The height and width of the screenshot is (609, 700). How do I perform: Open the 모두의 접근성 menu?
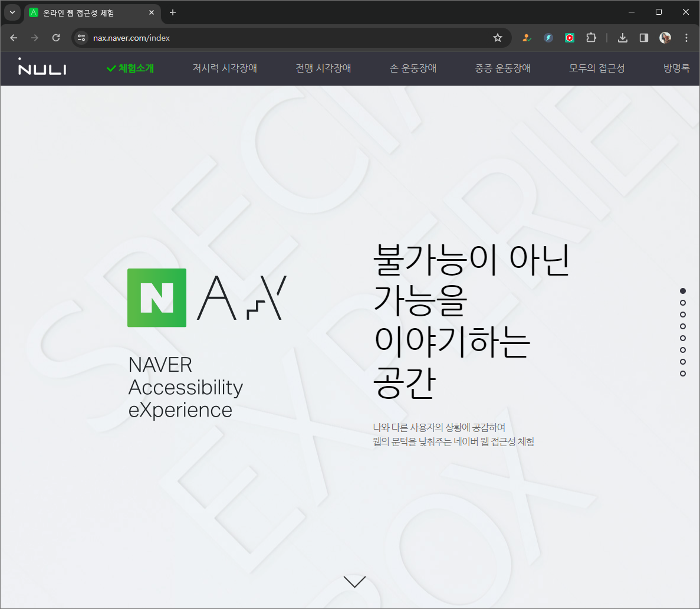596,68
